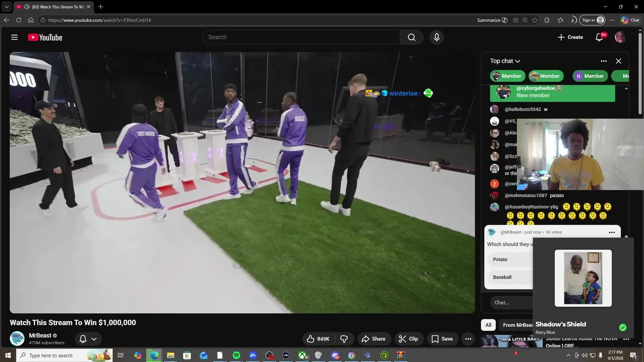Viewport: 644px width, 362px height.
Task: Open the browser downloads icon
Action: click(573, 20)
